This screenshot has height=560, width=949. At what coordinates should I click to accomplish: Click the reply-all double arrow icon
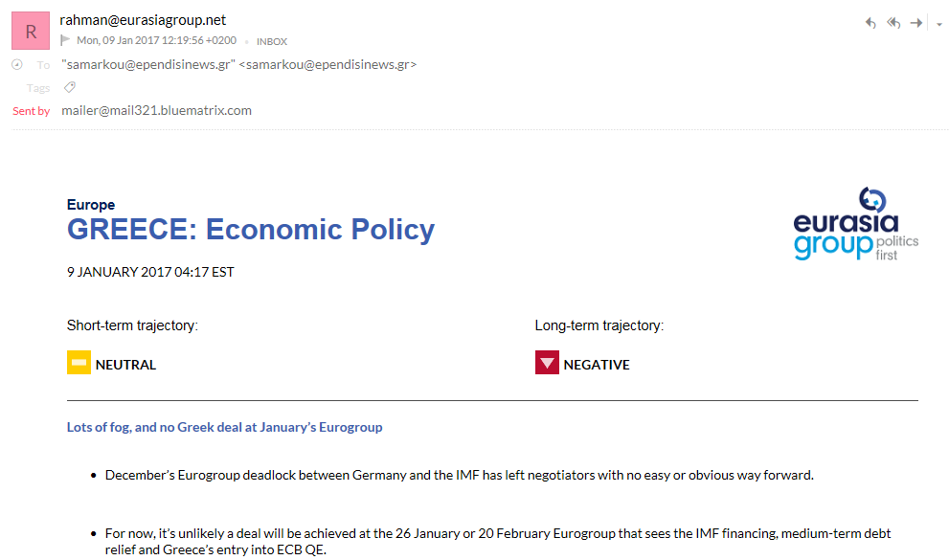pos(893,23)
